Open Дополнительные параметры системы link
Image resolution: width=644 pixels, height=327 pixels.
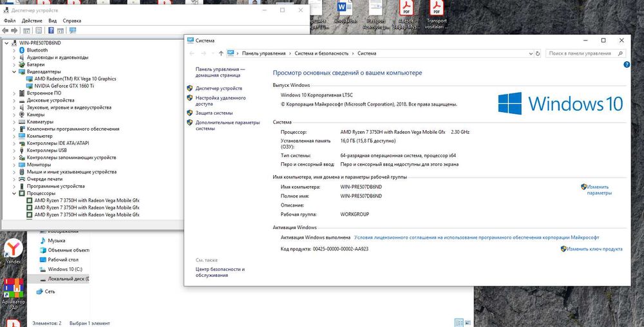[x=227, y=126]
